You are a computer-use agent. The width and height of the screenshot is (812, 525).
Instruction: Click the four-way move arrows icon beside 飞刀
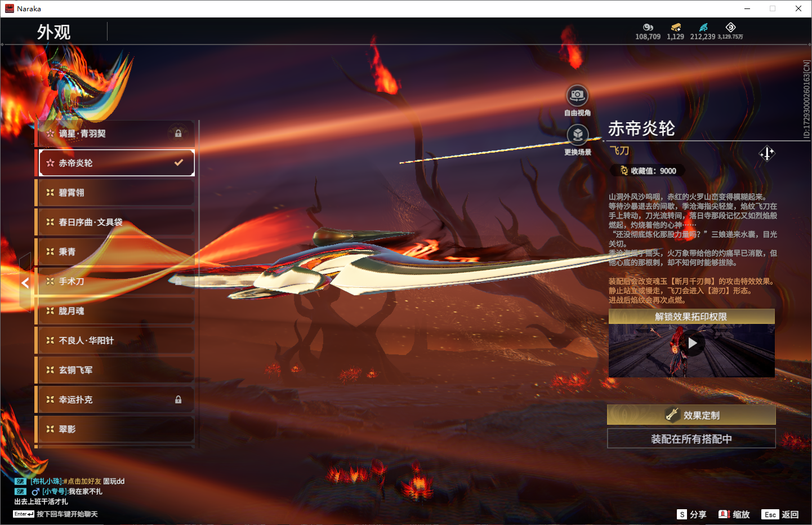click(x=767, y=153)
